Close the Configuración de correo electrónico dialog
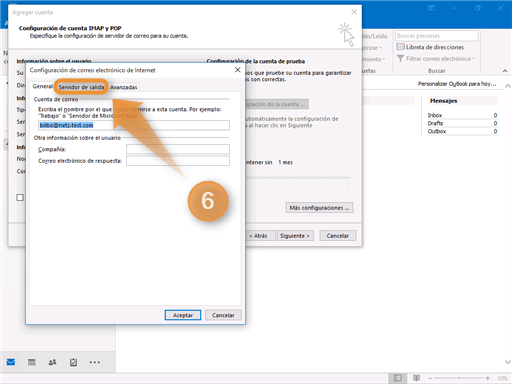The height and width of the screenshot is (384, 512). [x=238, y=70]
